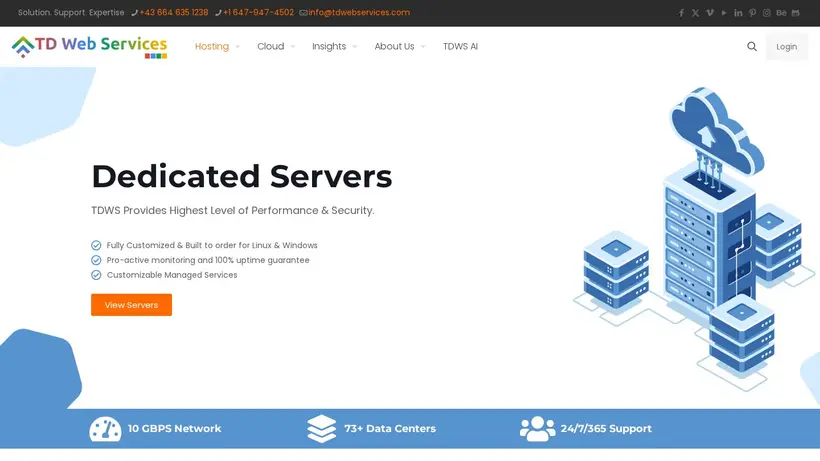Click the TD Web Services logo

coord(89,47)
